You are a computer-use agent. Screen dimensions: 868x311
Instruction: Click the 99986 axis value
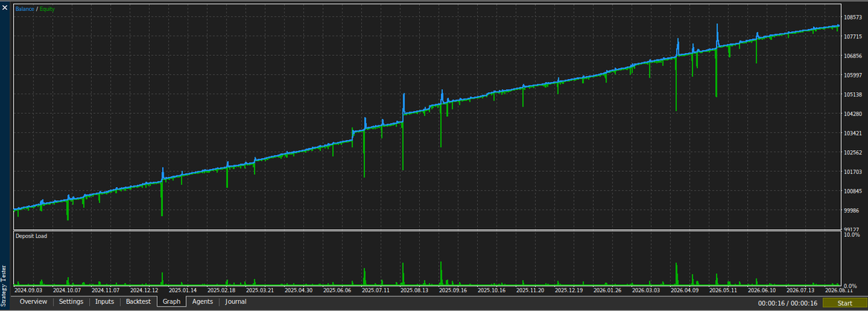point(851,211)
